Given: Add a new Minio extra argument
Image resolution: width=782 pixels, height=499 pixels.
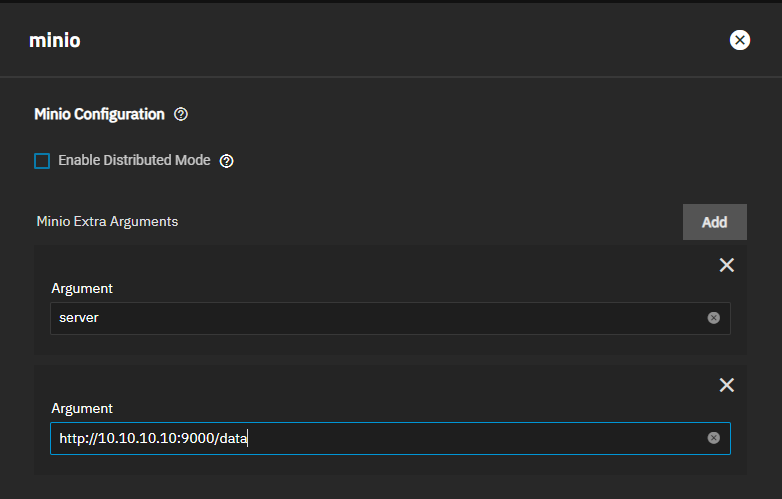Looking at the screenshot, I should 715,222.
